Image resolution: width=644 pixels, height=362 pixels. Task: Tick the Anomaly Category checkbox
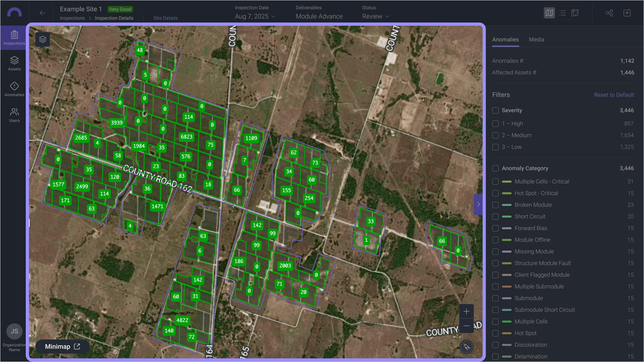pyautogui.click(x=495, y=168)
